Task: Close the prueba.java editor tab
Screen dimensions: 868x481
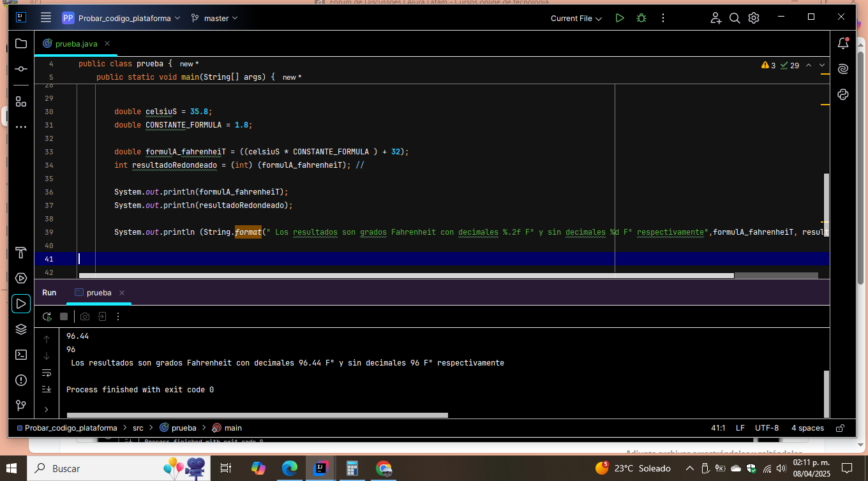Action: pyautogui.click(x=107, y=43)
